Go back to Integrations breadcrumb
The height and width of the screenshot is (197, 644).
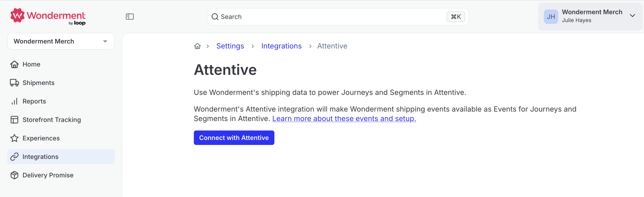[281, 46]
